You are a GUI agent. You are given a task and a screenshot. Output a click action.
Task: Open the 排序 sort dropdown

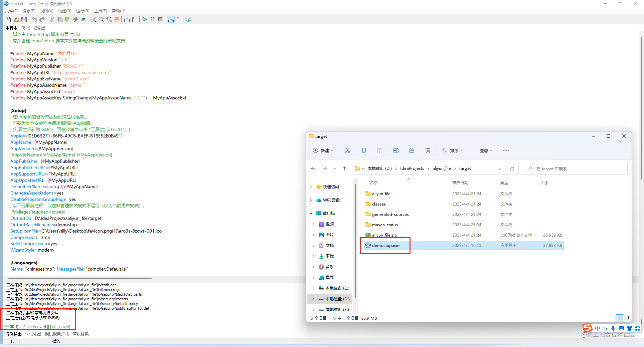click(x=452, y=150)
